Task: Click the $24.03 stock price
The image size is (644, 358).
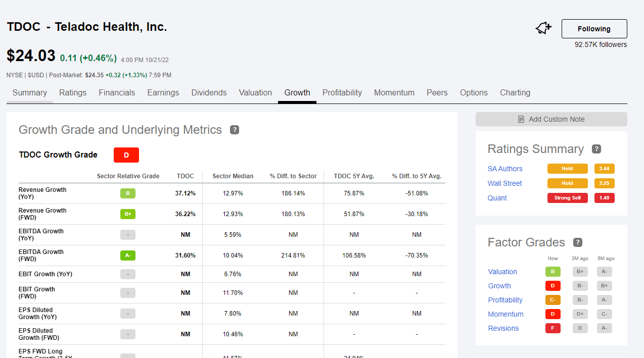Action: [31, 56]
